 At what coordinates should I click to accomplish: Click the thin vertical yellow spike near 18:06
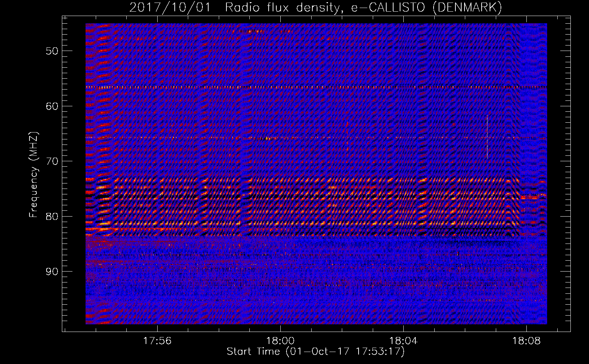pyautogui.click(x=487, y=137)
